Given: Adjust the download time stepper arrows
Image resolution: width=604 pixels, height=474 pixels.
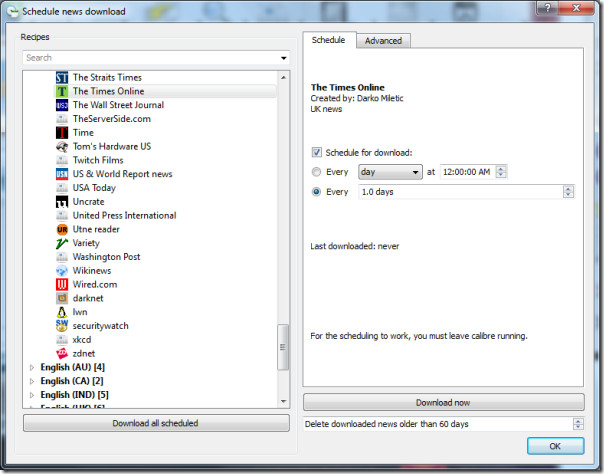Looking at the screenshot, I should click(x=501, y=172).
